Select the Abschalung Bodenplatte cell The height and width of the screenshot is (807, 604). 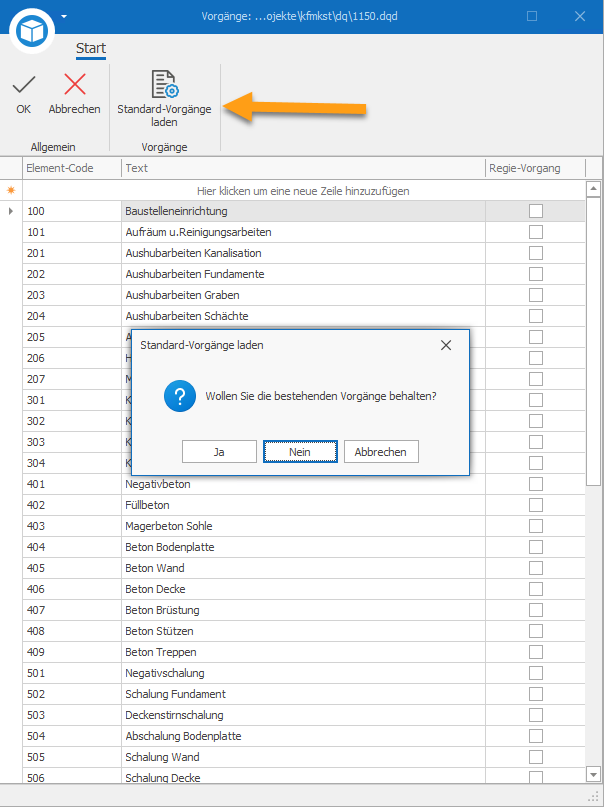click(303, 736)
